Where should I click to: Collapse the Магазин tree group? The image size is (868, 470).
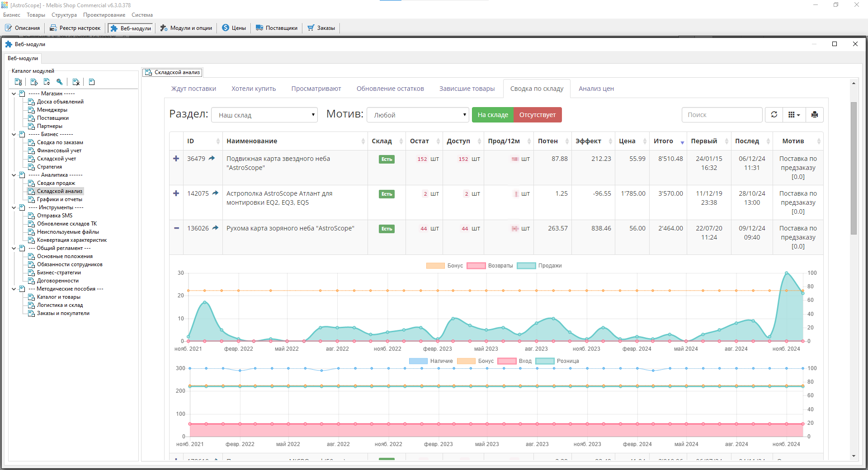pos(14,94)
